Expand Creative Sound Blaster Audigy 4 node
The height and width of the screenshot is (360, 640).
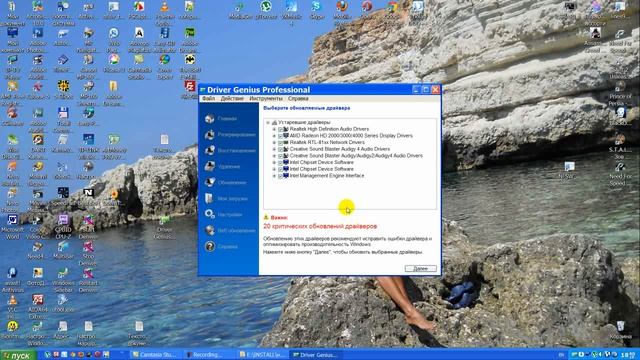(274, 149)
